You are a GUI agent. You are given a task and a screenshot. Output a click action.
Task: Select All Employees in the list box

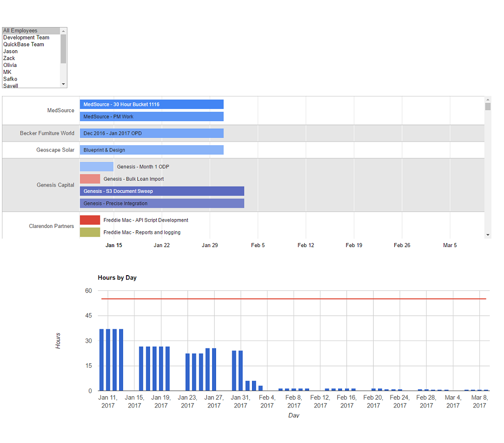point(31,31)
